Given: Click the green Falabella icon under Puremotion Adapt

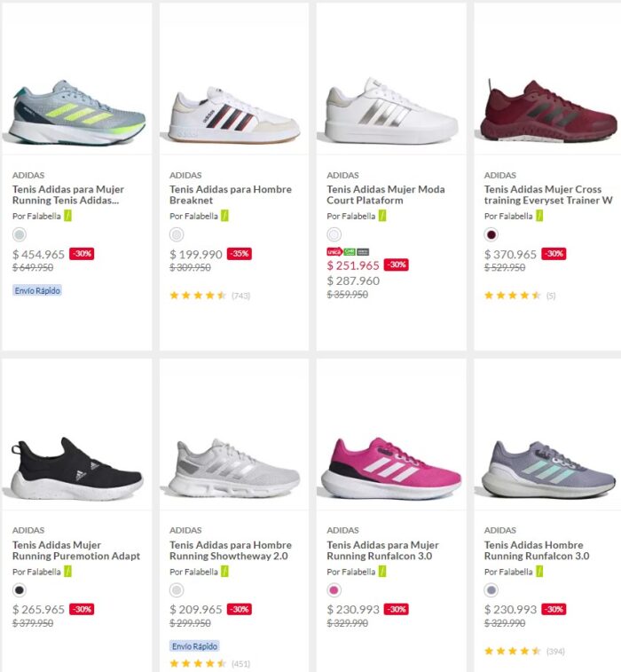Looking at the screenshot, I should [x=67, y=572].
